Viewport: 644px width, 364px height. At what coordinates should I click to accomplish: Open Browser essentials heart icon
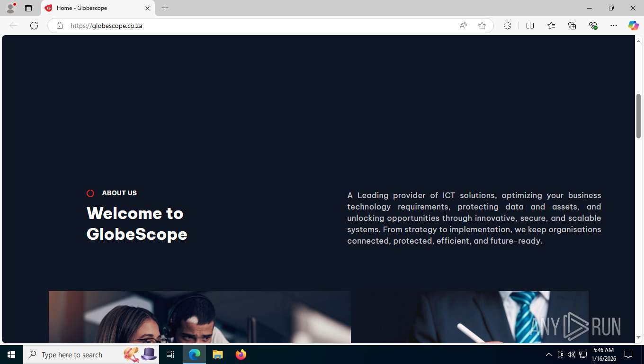(593, 26)
